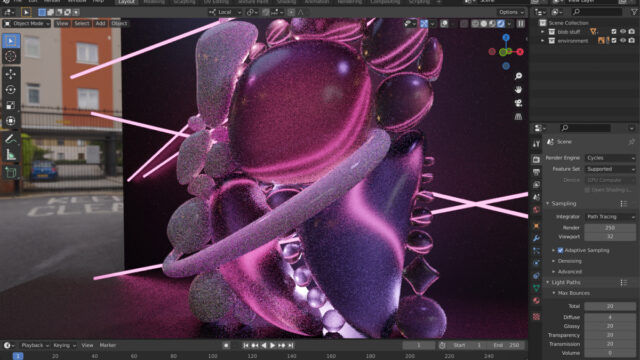
Task: Open the Feature Set Supported dropdown
Action: click(x=610, y=169)
